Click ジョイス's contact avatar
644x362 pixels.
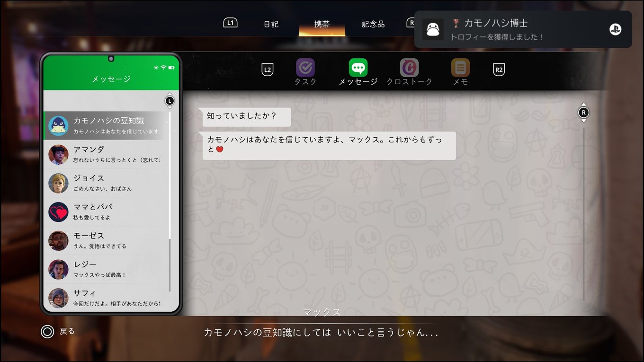[58, 183]
